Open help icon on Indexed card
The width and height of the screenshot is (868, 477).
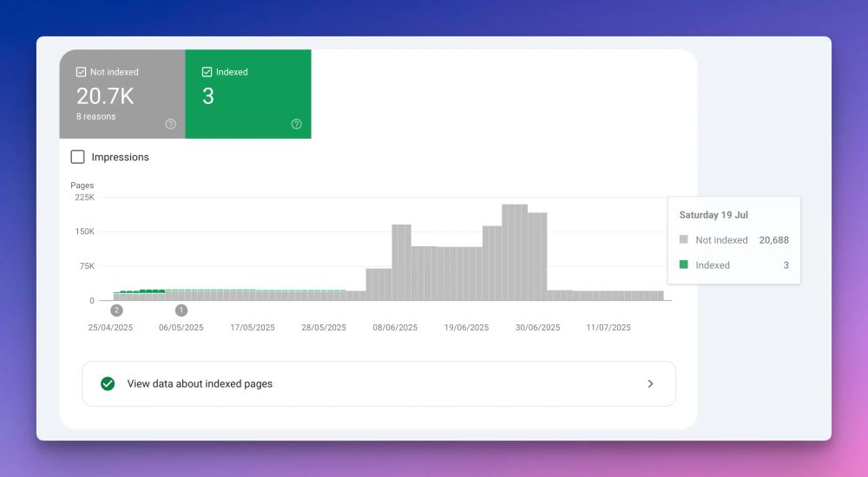pos(297,124)
